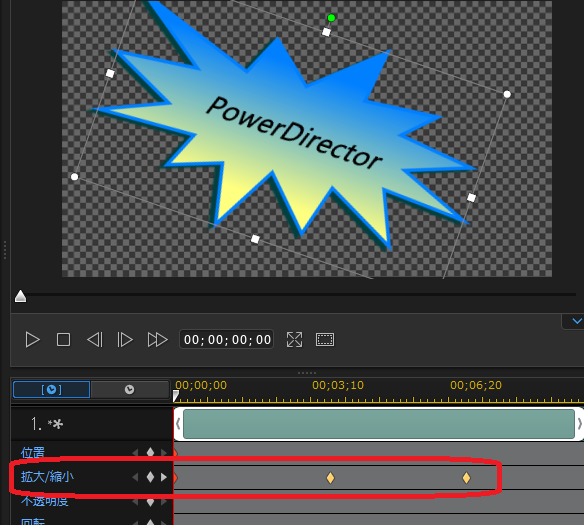Click the 00;00;00 ruler time label
Screen dimensions: 584x525
point(201,385)
